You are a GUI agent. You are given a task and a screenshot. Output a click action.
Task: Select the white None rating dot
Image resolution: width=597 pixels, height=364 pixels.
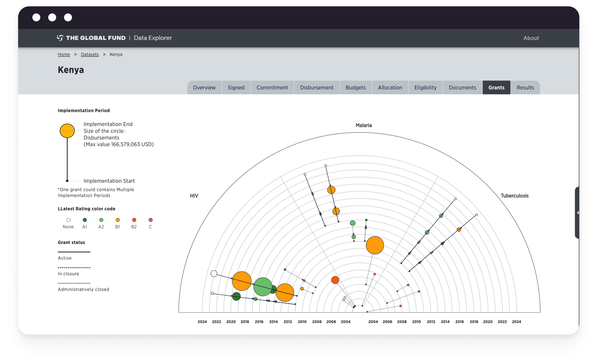pyautogui.click(x=69, y=220)
